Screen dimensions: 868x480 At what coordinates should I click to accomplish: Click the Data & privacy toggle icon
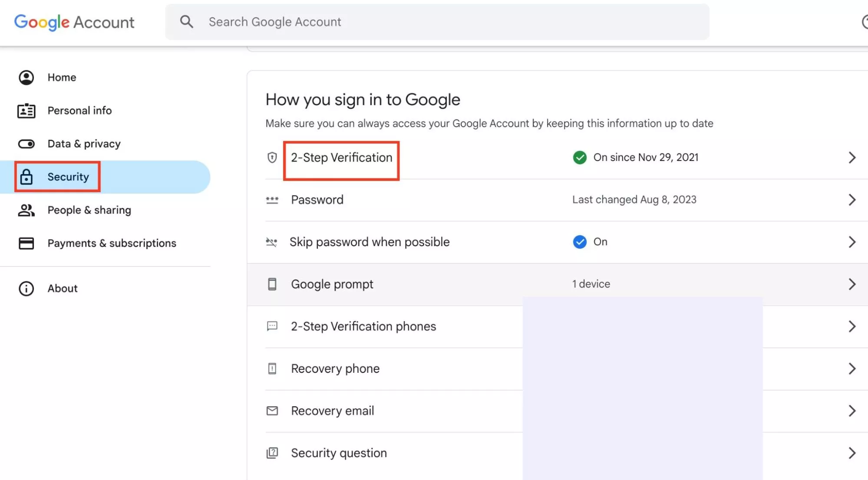click(x=26, y=144)
